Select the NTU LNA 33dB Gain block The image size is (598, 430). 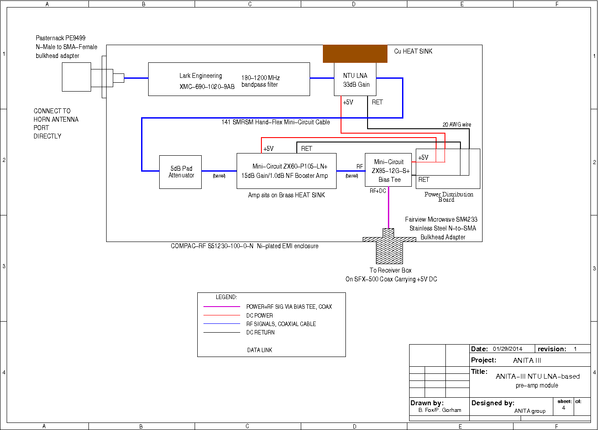tap(355, 79)
